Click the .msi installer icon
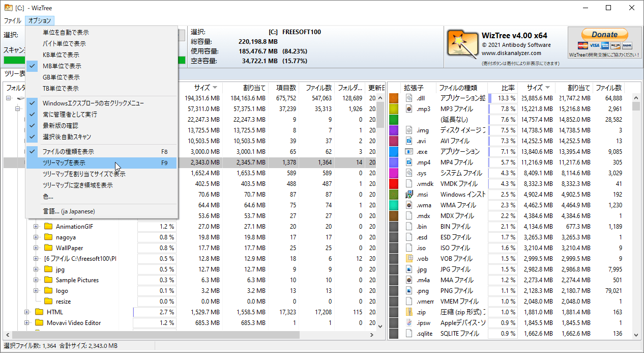Screen dimensions: 644x353 [x=409, y=194]
